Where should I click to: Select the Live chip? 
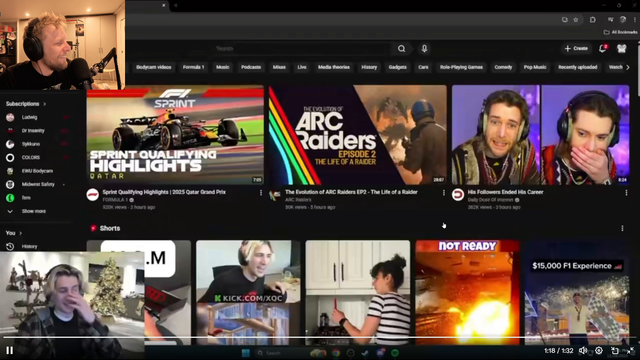pyautogui.click(x=302, y=67)
